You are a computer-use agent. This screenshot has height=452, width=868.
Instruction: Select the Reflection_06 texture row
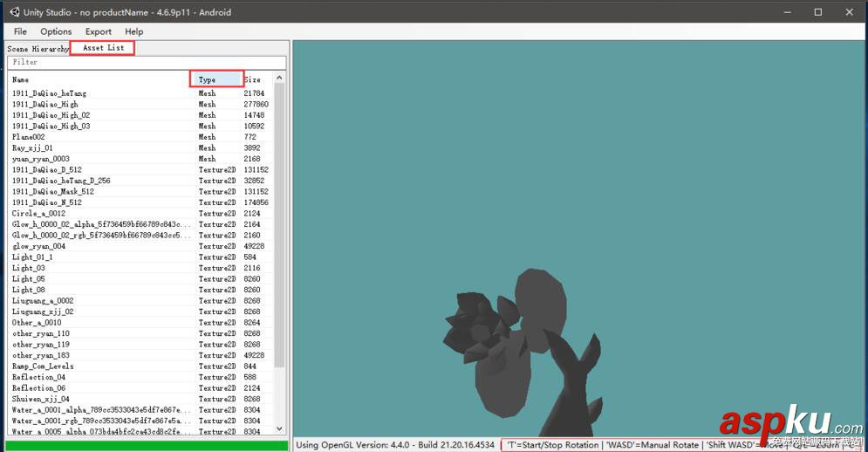coord(141,387)
